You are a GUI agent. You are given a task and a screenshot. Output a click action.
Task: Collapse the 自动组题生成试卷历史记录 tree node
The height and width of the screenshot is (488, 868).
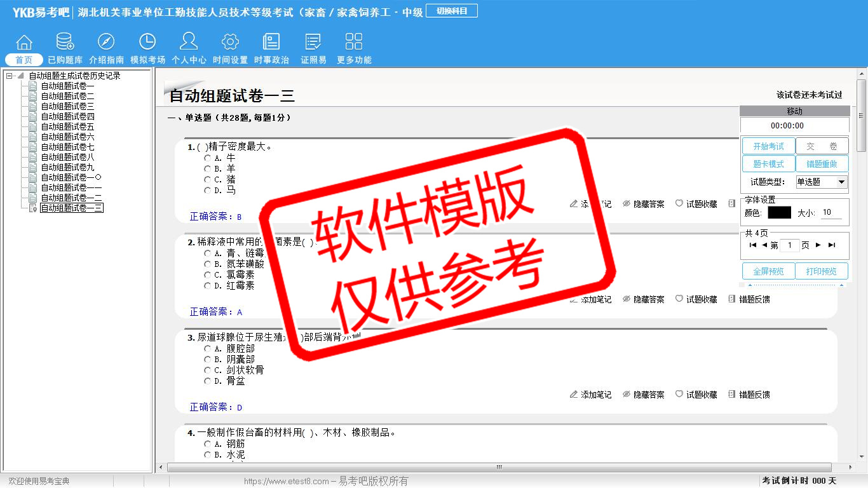click(10, 76)
